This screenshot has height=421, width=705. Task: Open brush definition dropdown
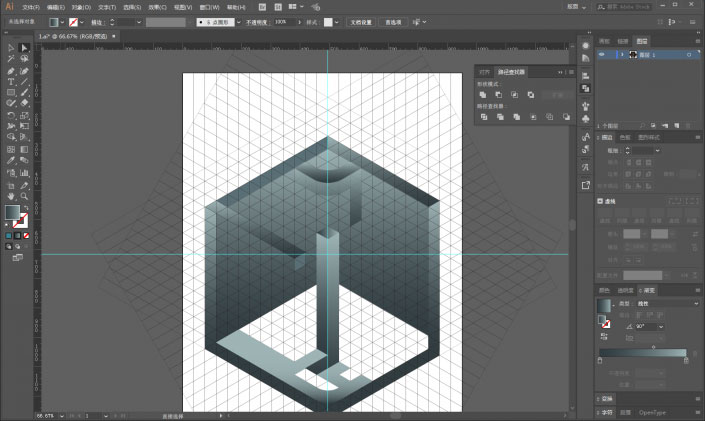click(238, 22)
